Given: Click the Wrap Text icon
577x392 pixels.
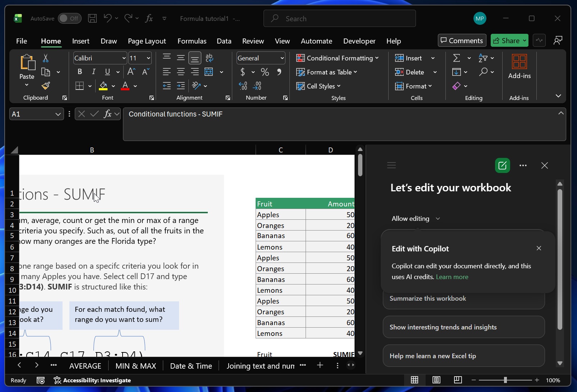Looking at the screenshot, I should click(x=209, y=58).
